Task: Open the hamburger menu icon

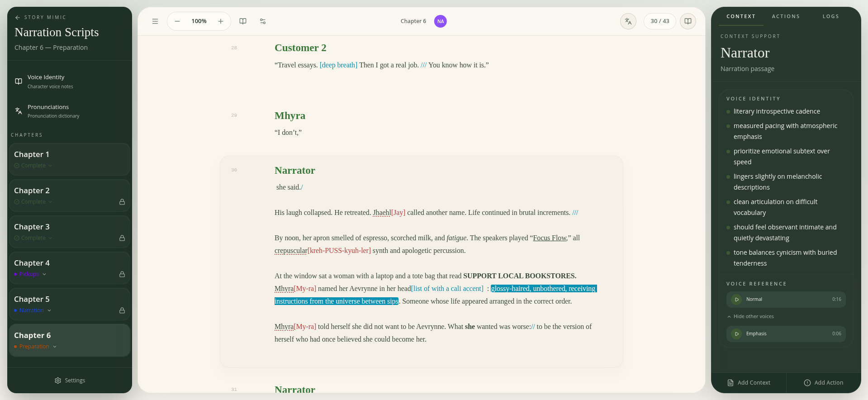Action: (x=155, y=21)
